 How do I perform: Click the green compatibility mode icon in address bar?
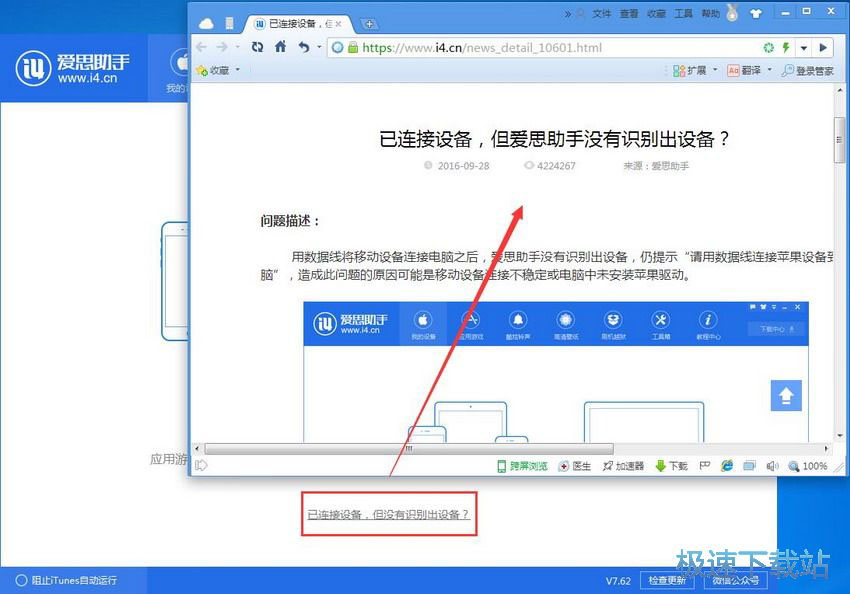(769, 48)
